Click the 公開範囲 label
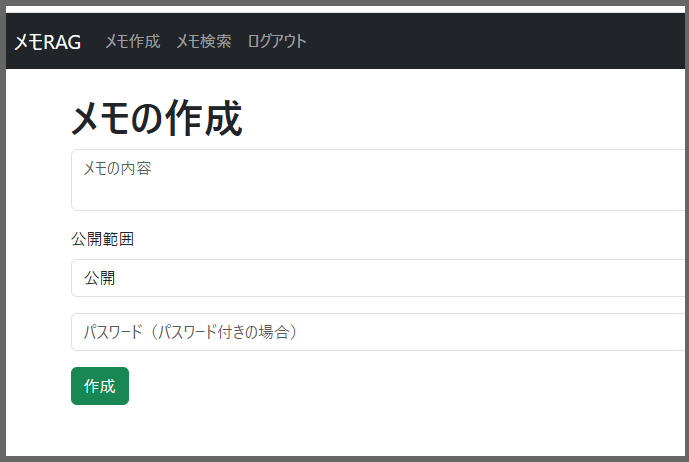This screenshot has height=462, width=689. 102,239
